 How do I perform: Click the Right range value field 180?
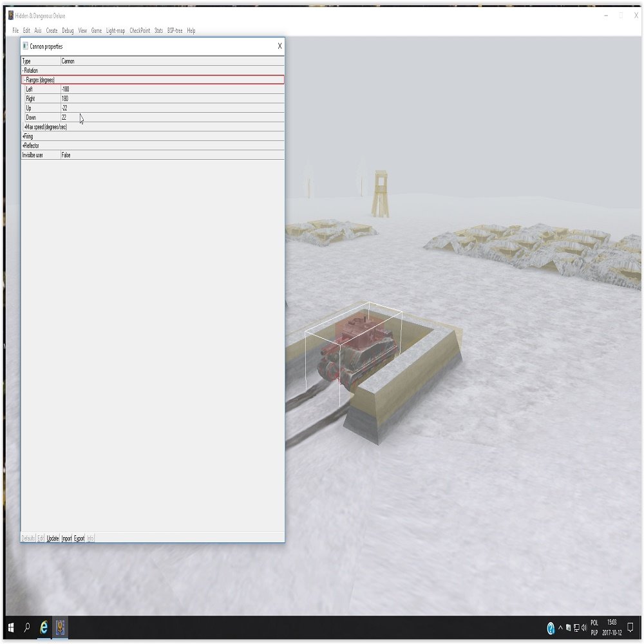pos(172,99)
